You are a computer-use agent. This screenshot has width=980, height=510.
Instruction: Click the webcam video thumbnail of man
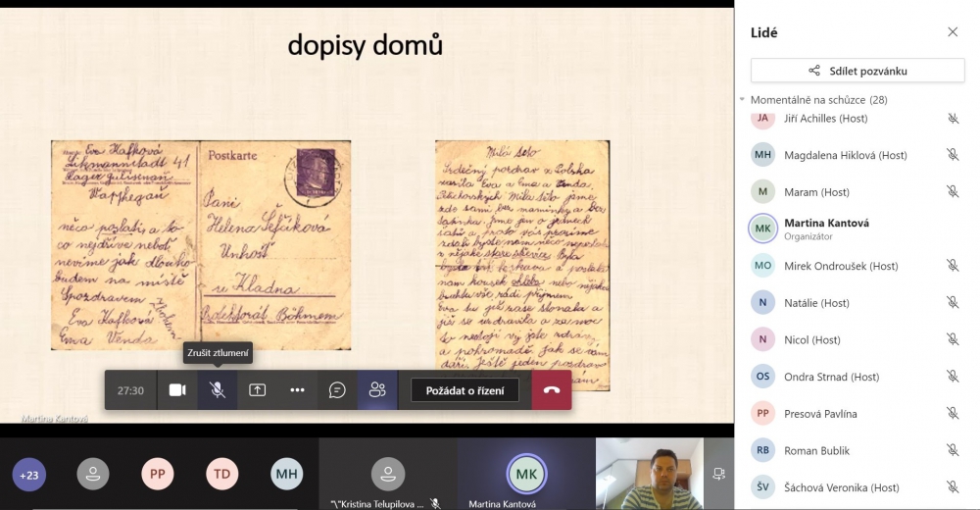point(650,474)
